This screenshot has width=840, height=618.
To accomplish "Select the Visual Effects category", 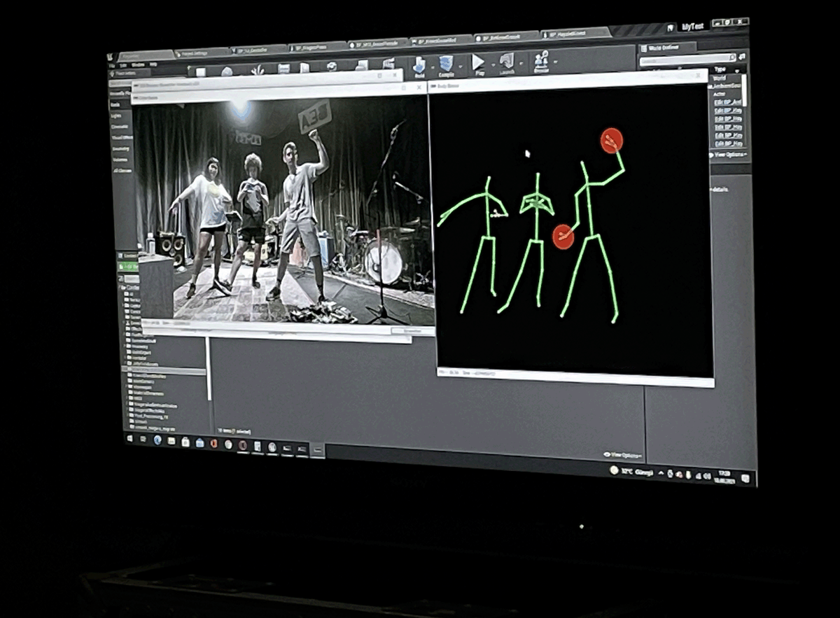I will click(122, 137).
